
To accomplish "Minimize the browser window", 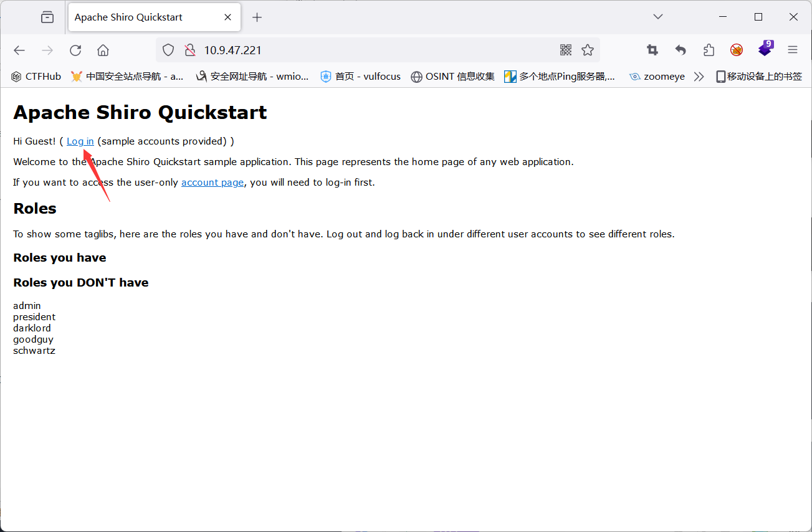I will 723,17.
